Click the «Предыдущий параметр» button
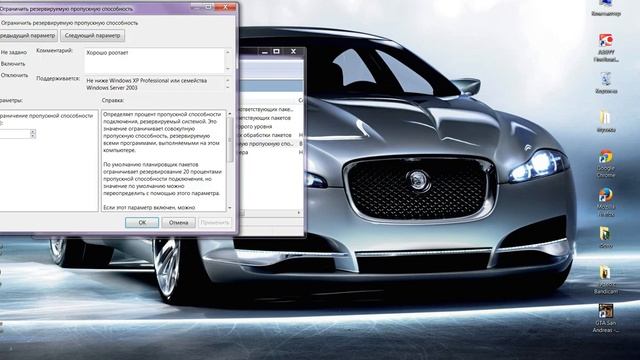This screenshot has width=640, height=360. [28, 36]
